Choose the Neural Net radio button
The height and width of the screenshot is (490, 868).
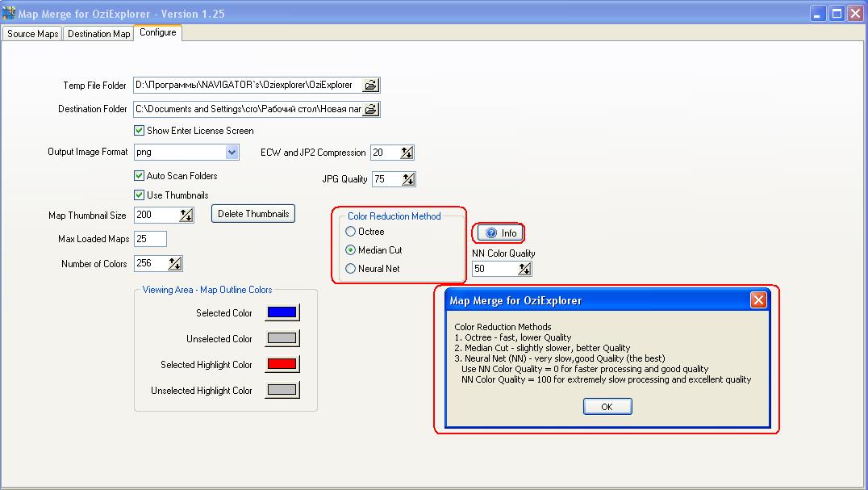coord(351,269)
